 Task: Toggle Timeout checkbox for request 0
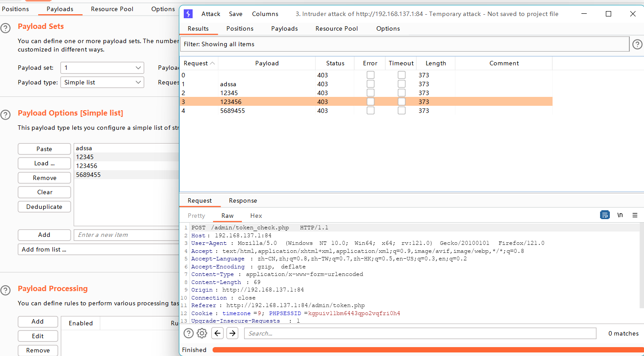coord(402,75)
